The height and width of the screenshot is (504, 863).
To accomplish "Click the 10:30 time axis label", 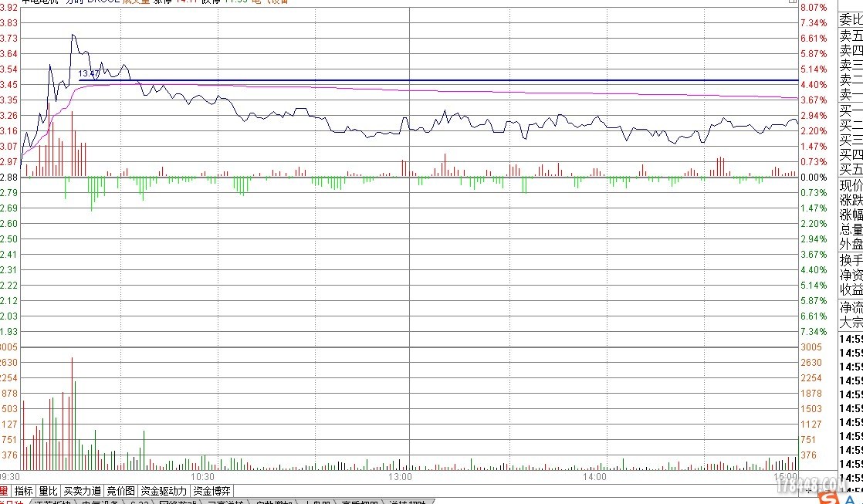I will (202, 476).
